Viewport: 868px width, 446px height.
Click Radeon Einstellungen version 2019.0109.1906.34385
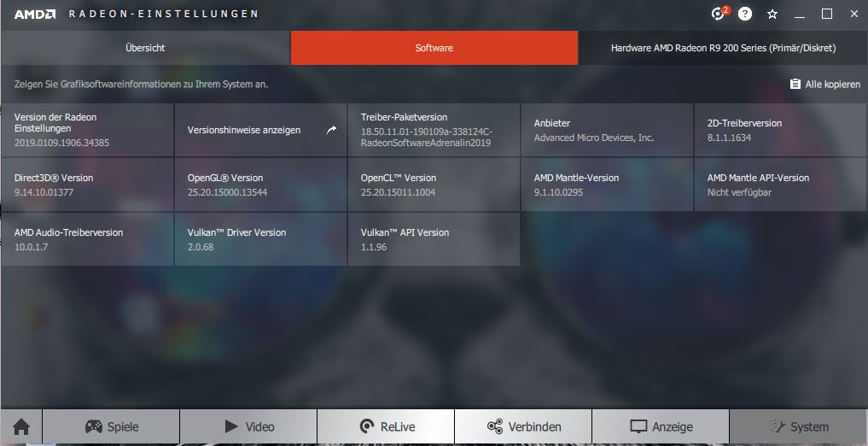coord(61,143)
